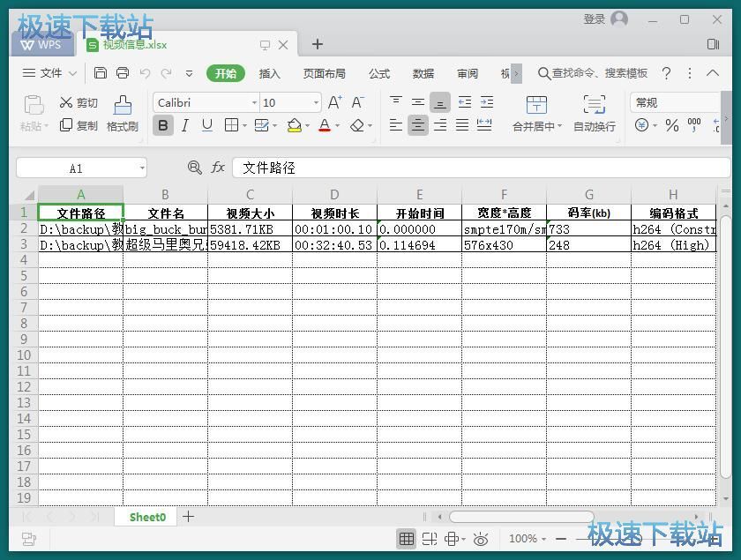The image size is (741, 560).
Task: Align text right horizontally
Action: [440, 124]
